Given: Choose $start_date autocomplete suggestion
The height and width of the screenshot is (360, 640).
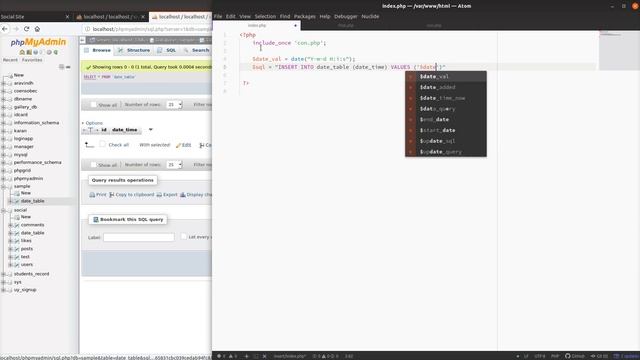Looking at the screenshot, I should pyautogui.click(x=446, y=130).
